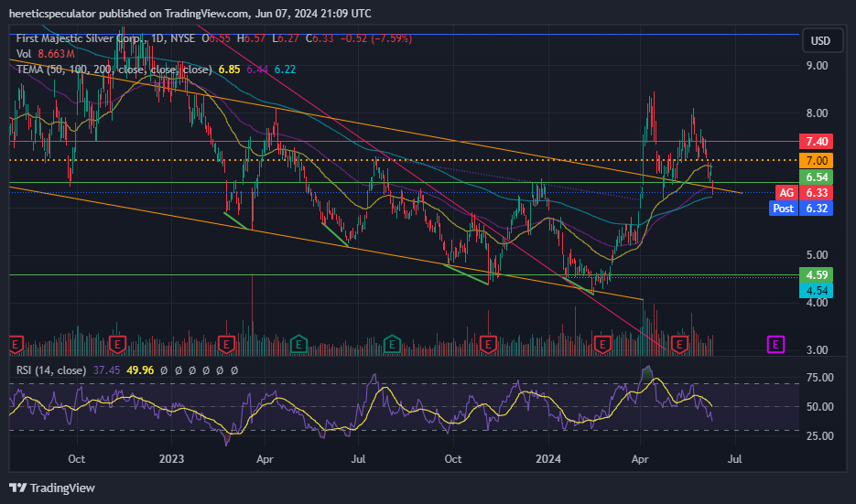Click the yellow TEMA value 6.85
The image size is (856, 504).
229,70
